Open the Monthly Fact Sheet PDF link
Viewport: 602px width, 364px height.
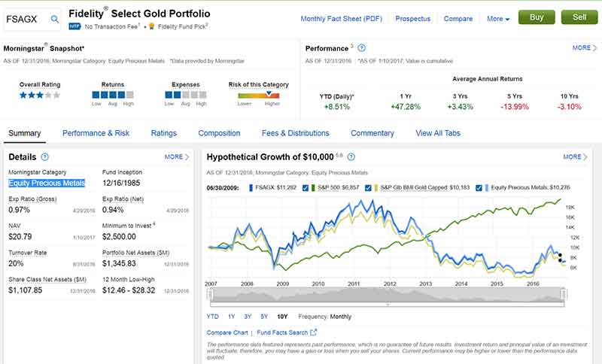342,19
